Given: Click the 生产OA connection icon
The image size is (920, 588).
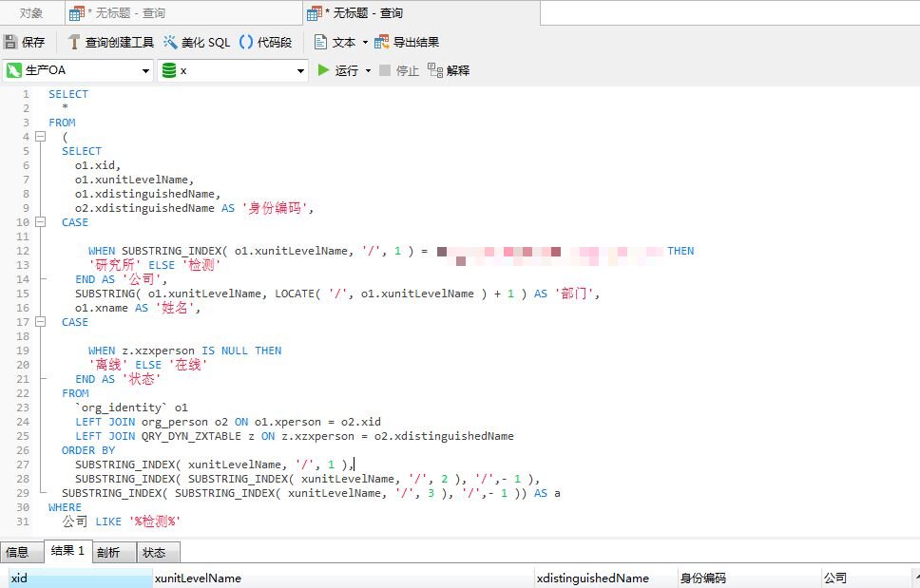Looking at the screenshot, I should [x=13, y=70].
